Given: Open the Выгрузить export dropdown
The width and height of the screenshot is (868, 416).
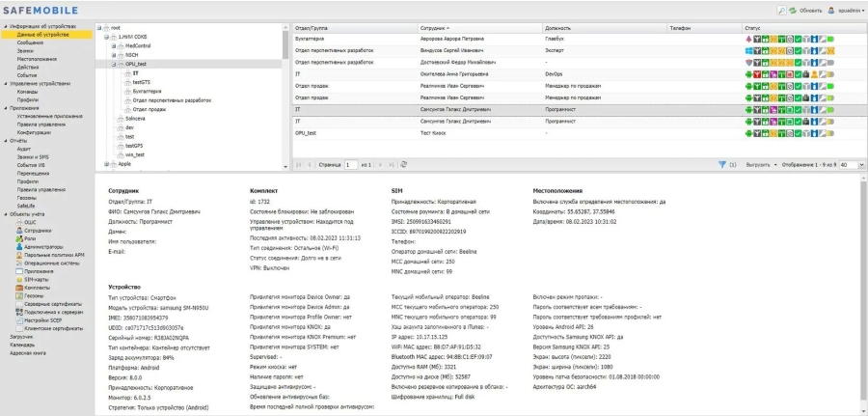Looking at the screenshot, I should [x=761, y=164].
